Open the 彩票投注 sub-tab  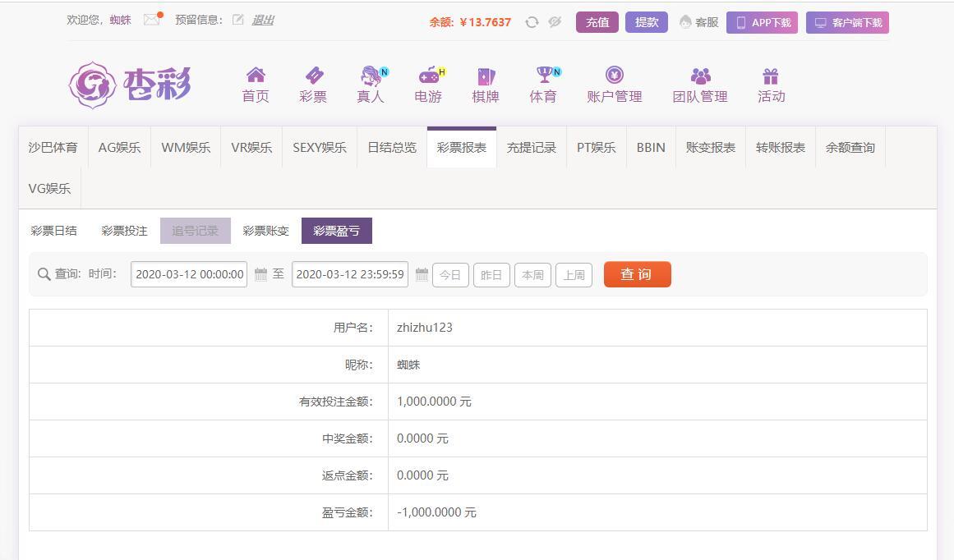(x=124, y=231)
